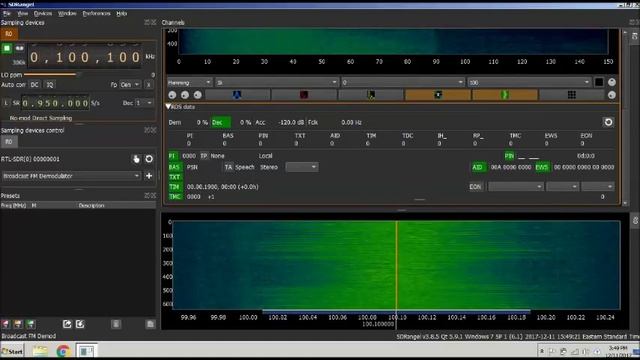Image resolution: width=640 pixels, height=360 pixels.
Task: Click the edit preset pencil icon
Action: pyautogui.click(x=80, y=324)
